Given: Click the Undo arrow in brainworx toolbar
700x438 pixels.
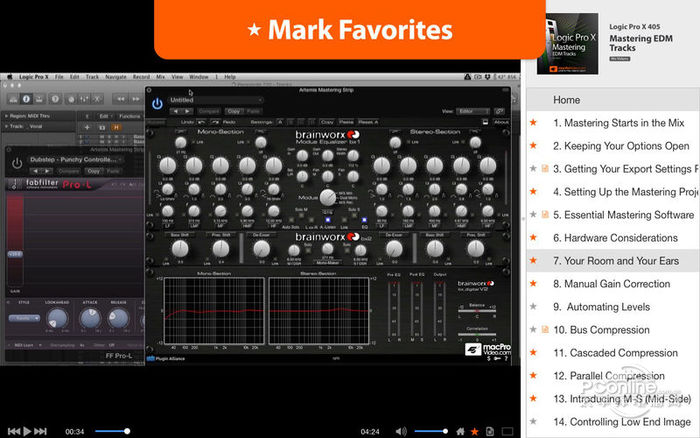Looking at the screenshot, I should pos(202,122).
